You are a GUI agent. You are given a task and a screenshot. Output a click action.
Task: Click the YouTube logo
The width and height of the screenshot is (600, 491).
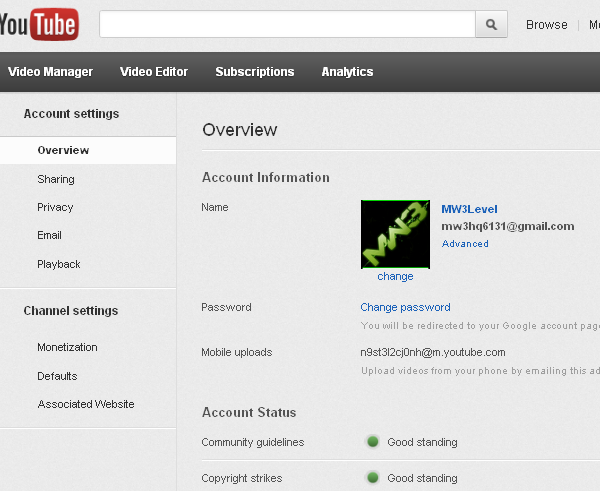pyautogui.click(x=39, y=24)
